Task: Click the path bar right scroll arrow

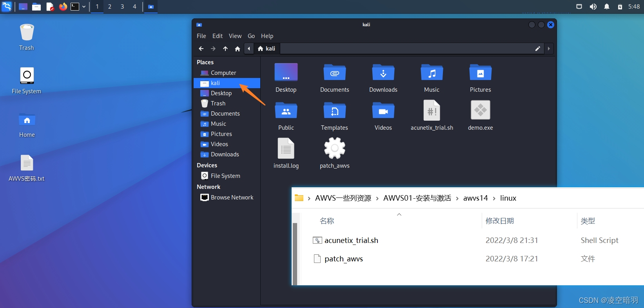Action: click(x=549, y=49)
